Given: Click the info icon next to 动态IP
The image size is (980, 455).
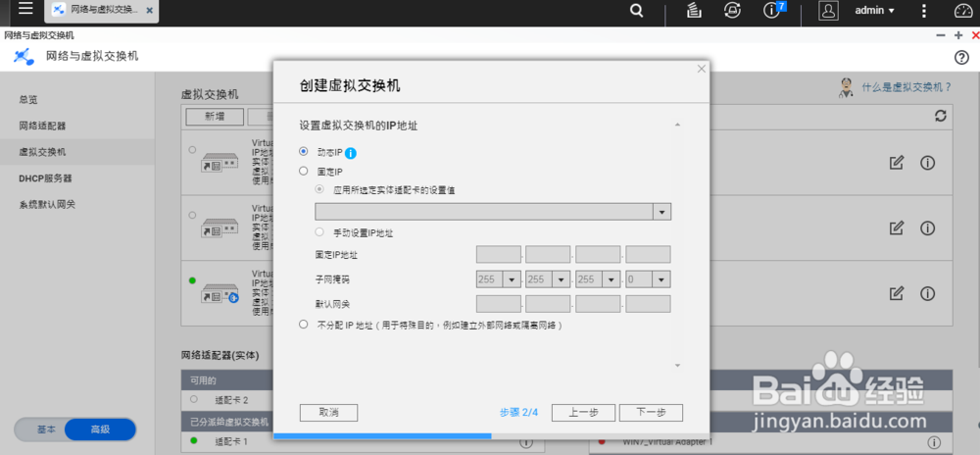Looking at the screenshot, I should (351, 153).
